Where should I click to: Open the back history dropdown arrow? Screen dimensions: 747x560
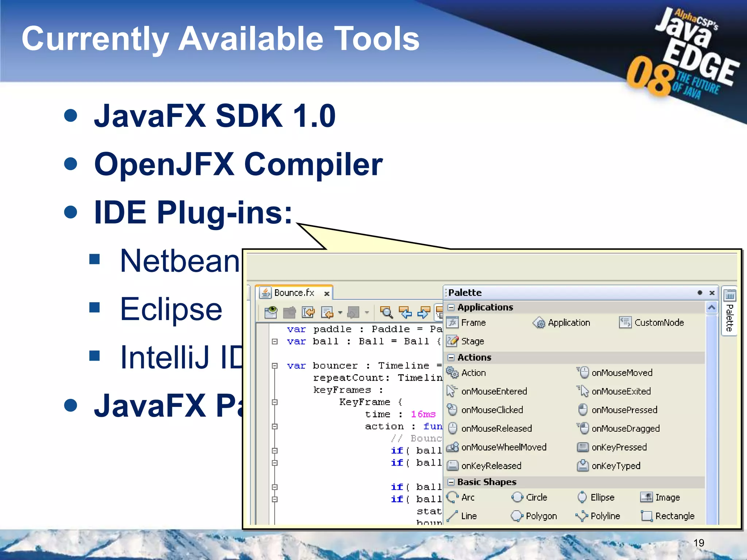tap(340, 312)
